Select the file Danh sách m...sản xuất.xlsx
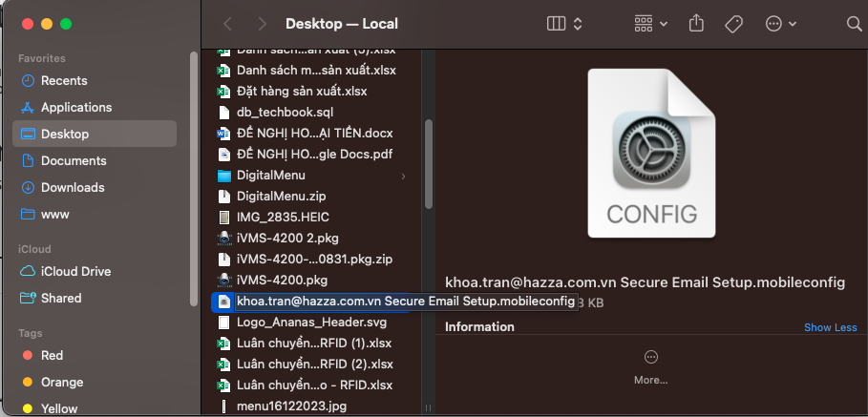This screenshot has height=417, width=868. pos(311,71)
